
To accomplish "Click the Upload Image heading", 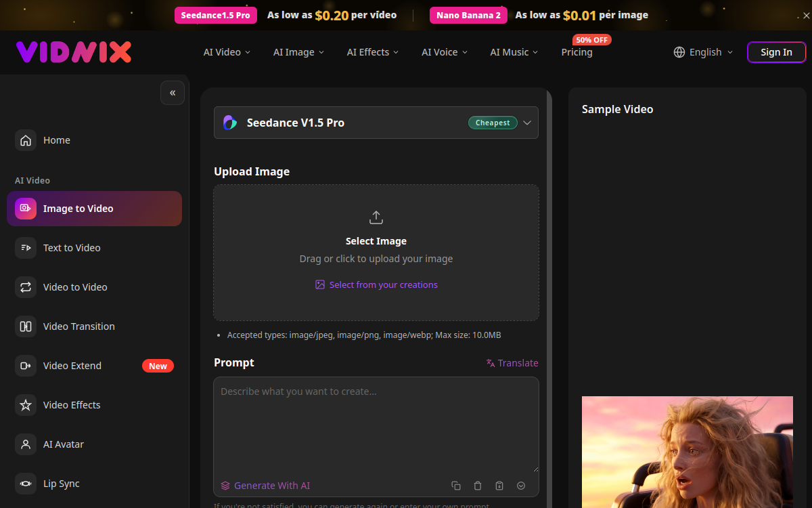I will click(x=252, y=171).
